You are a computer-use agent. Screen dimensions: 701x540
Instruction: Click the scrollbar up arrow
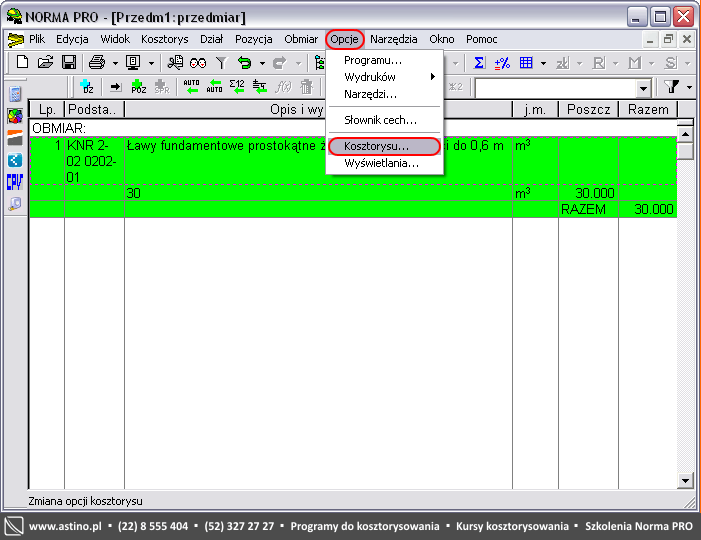point(685,134)
